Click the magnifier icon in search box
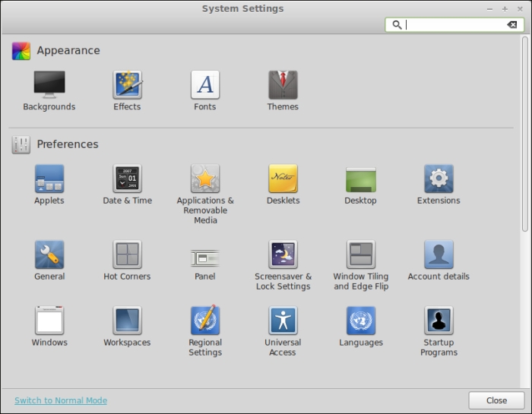This screenshot has width=532, height=414. click(397, 25)
